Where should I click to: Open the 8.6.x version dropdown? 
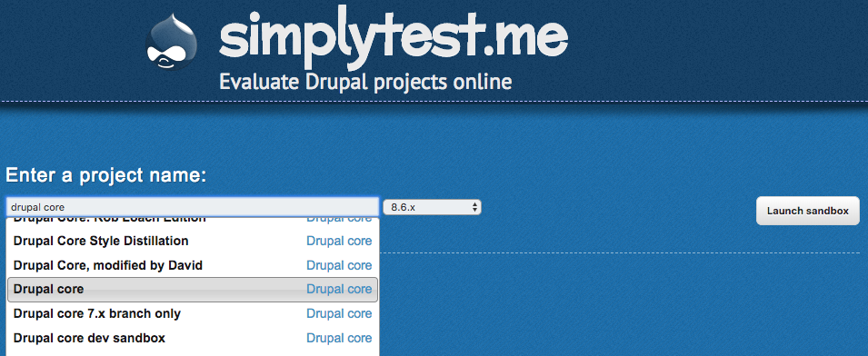tap(432, 207)
